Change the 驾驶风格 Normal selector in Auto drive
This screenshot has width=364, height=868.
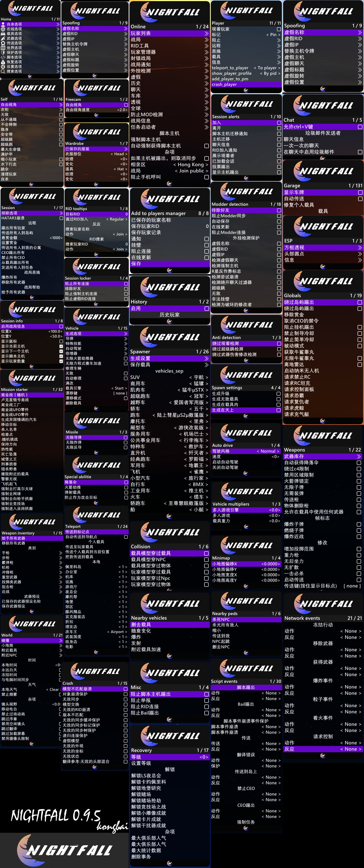pos(268,451)
